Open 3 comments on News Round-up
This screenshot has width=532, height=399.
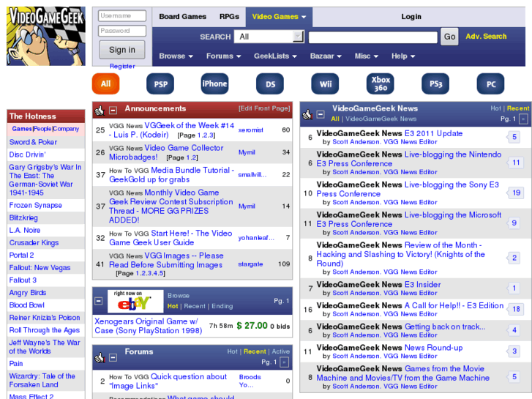(514, 351)
